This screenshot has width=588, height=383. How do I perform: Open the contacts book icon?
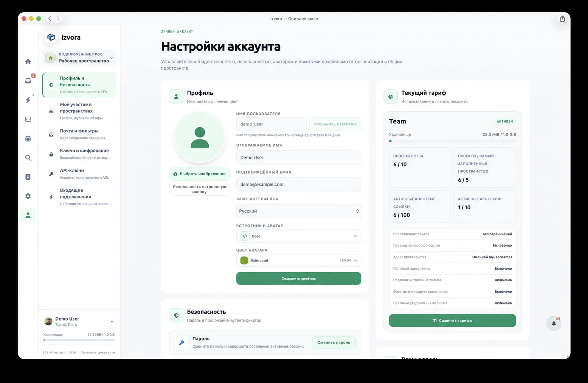point(28,177)
